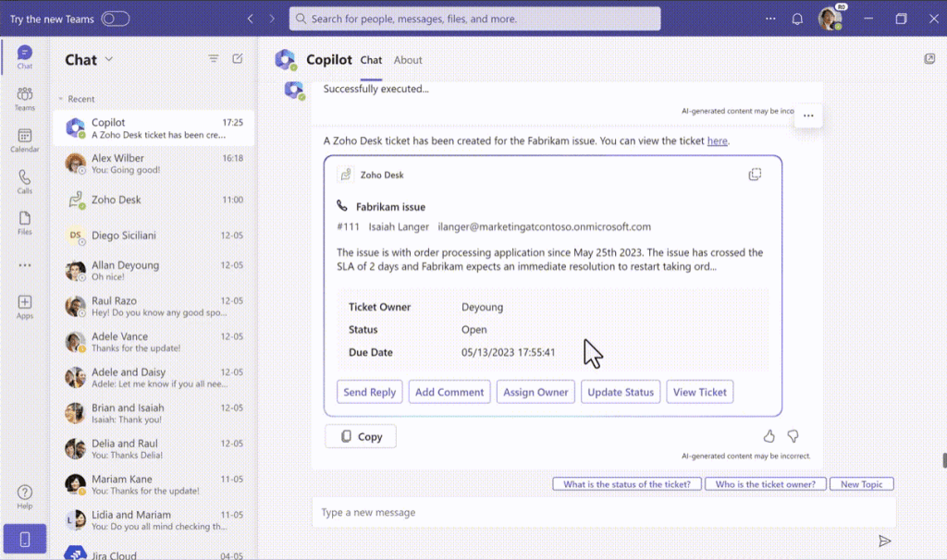Screen dimensions: 947x560
Task: Click the Apps icon in sidebar
Action: [25, 307]
